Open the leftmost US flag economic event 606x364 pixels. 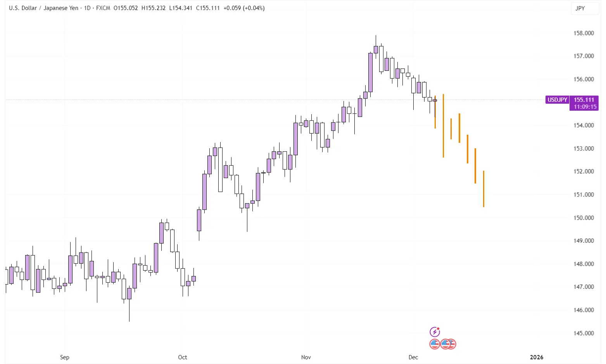(x=434, y=344)
